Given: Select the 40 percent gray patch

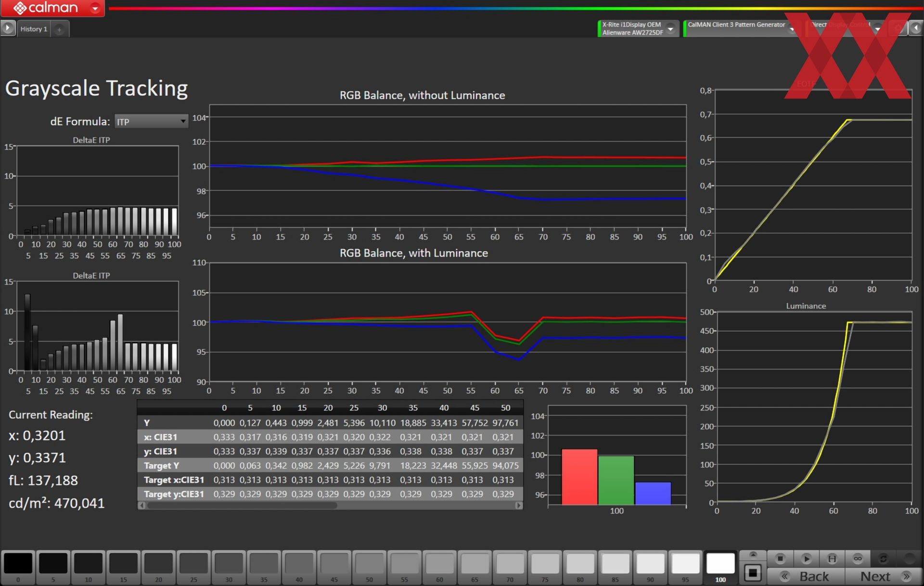Looking at the screenshot, I should [299, 566].
